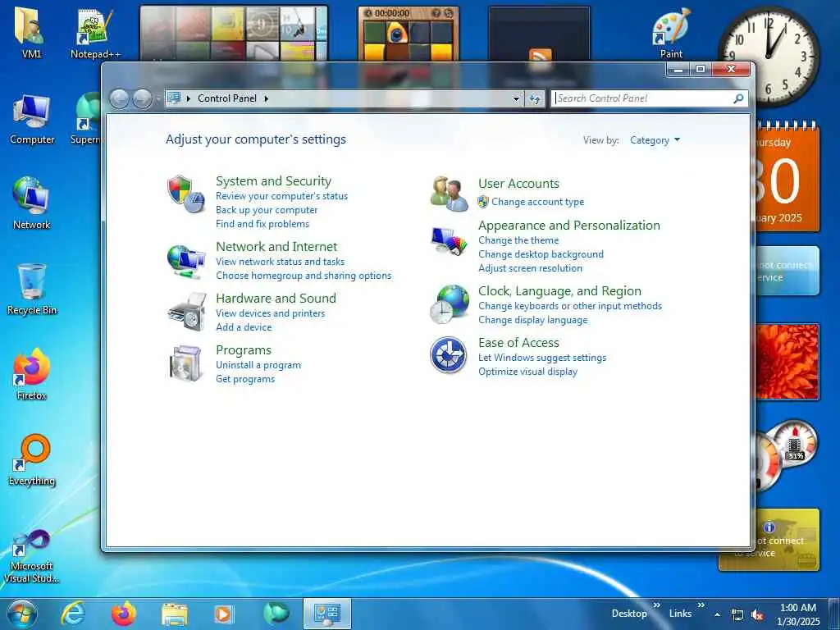Click the muted volume tray icon
840x630 pixels.
757,615
